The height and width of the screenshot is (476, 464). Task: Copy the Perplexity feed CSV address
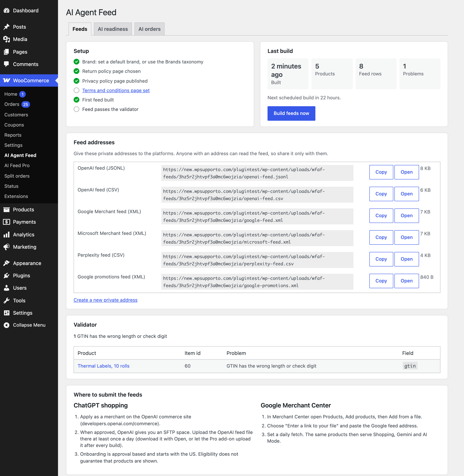click(381, 259)
